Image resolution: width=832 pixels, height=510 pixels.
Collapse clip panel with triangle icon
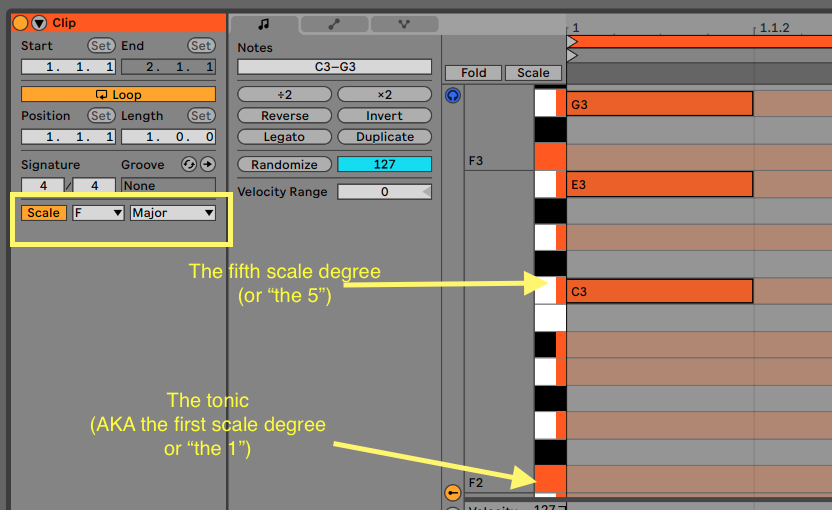pyautogui.click(x=39, y=23)
